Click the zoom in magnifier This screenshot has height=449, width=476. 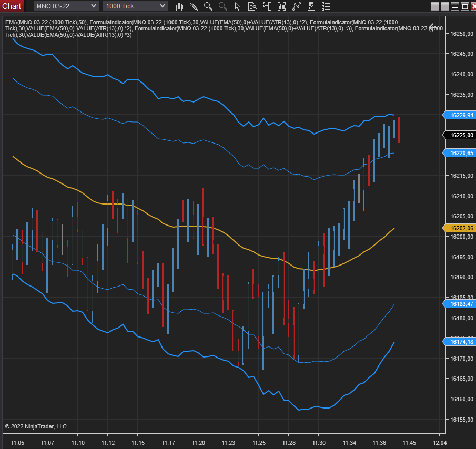click(208, 6)
